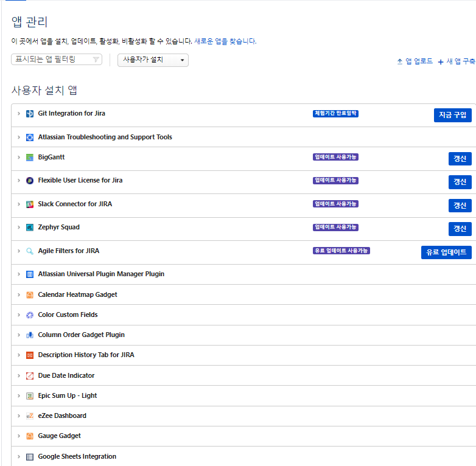Click the Agile Filters for JIRA magnifier icon
The height and width of the screenshot is (466, 476).
pyautogui.click(x=30, y=251)
